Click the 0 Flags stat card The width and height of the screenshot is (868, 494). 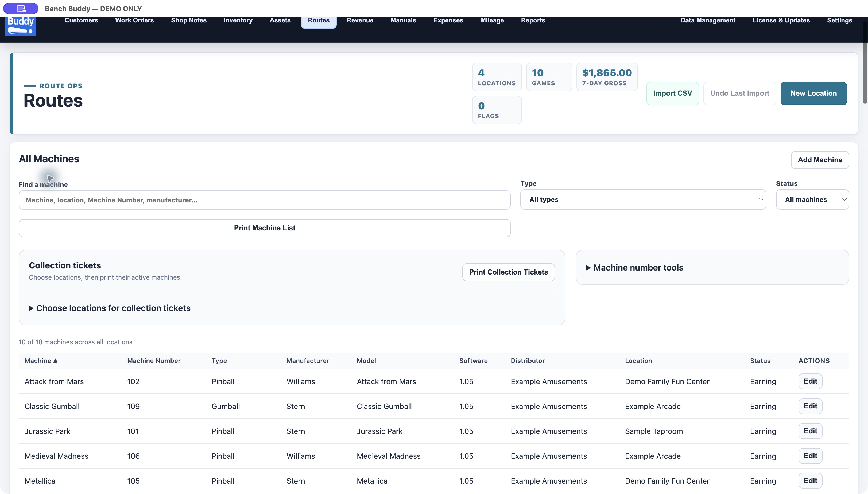click(497, 110)
